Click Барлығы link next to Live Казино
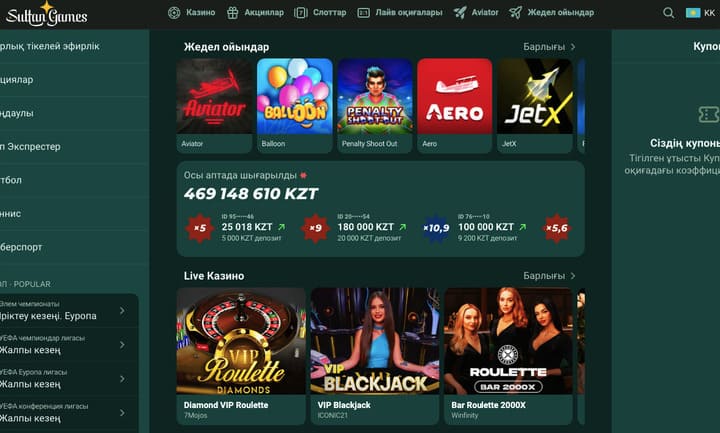Screen dimensions: 720x433 [x=549, y=276]
